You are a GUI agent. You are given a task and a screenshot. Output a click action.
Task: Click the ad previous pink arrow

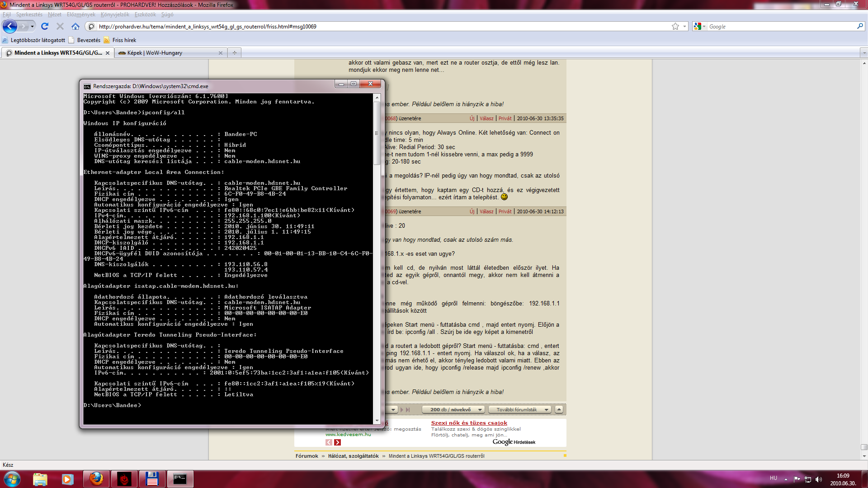[x=329, y=442]
